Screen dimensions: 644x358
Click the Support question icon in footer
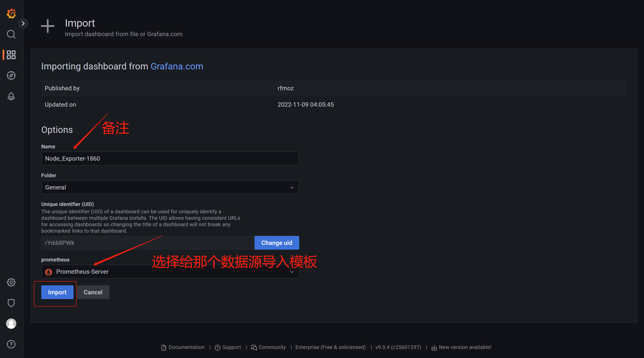(x=218, y=347)
